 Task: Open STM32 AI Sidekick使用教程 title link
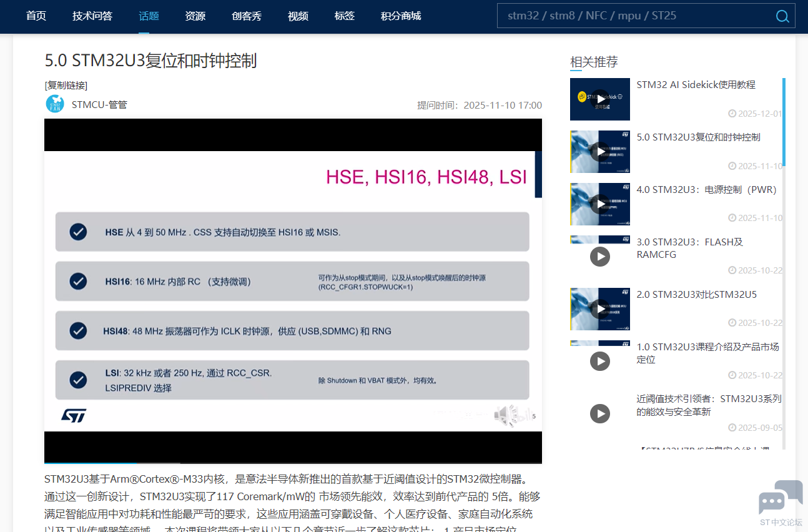696,85
